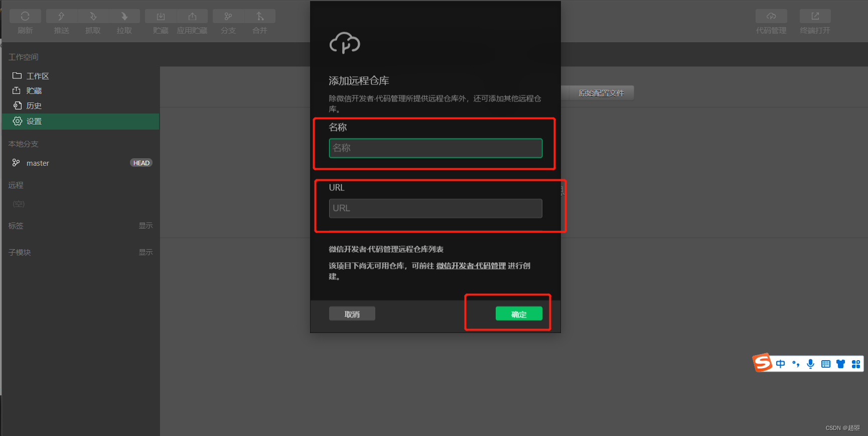Open the 微信开发者·代码管理 link

pyautogui.click(x=471, y=266)
